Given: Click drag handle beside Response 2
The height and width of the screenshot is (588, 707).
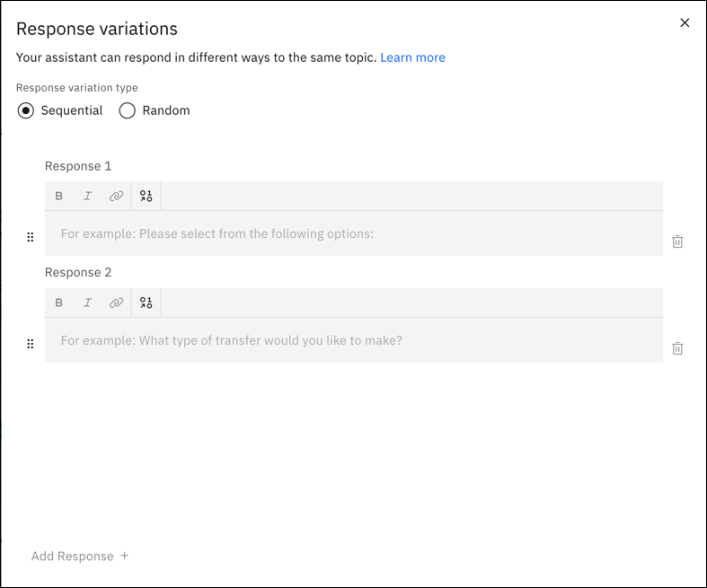Looking at the screenshot, I should pyautogui.click(x=31, y=344).
